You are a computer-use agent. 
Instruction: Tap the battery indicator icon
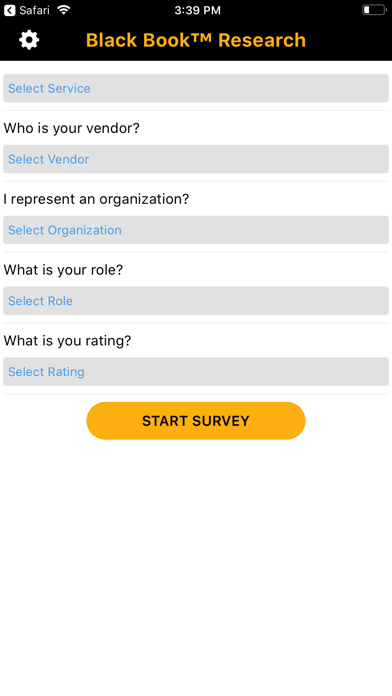click(x=374, y=10)
